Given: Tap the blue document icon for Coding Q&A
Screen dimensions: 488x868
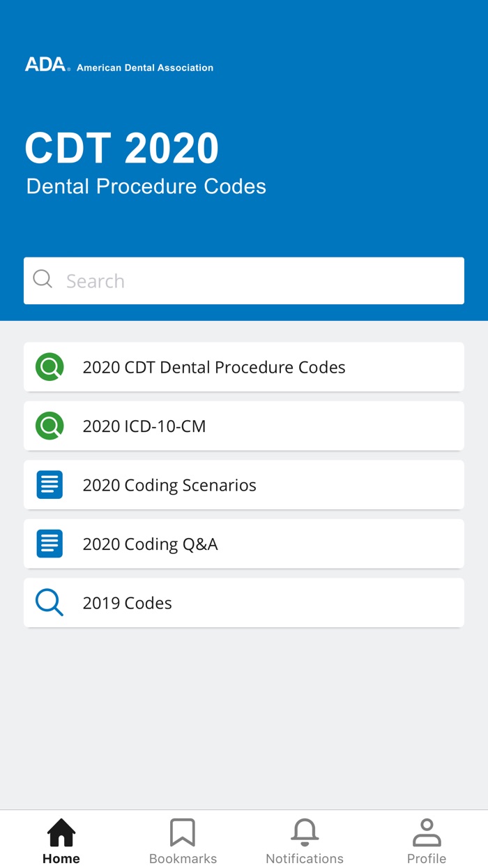Looking at the screenshot, I should click(x=49, y=544).
